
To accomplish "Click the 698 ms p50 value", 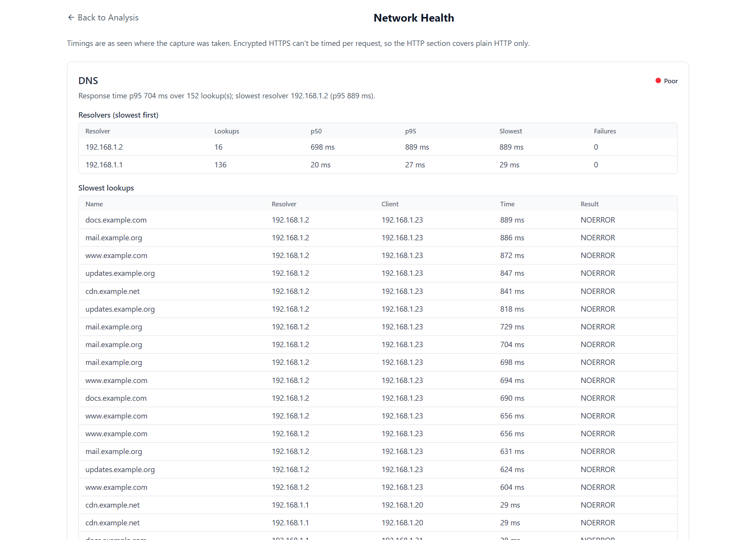I will click(323, 147).
